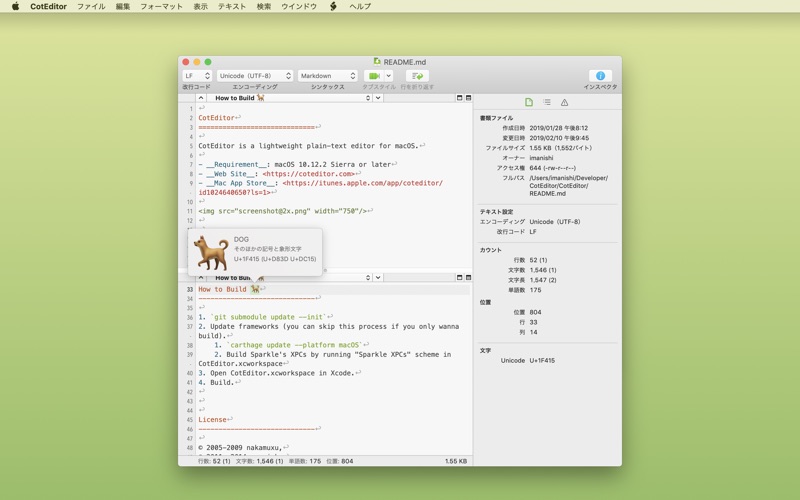Screen dimensions: 800x500
Task: Click line number 33 in gutter
Action: [x=189, y=289]
